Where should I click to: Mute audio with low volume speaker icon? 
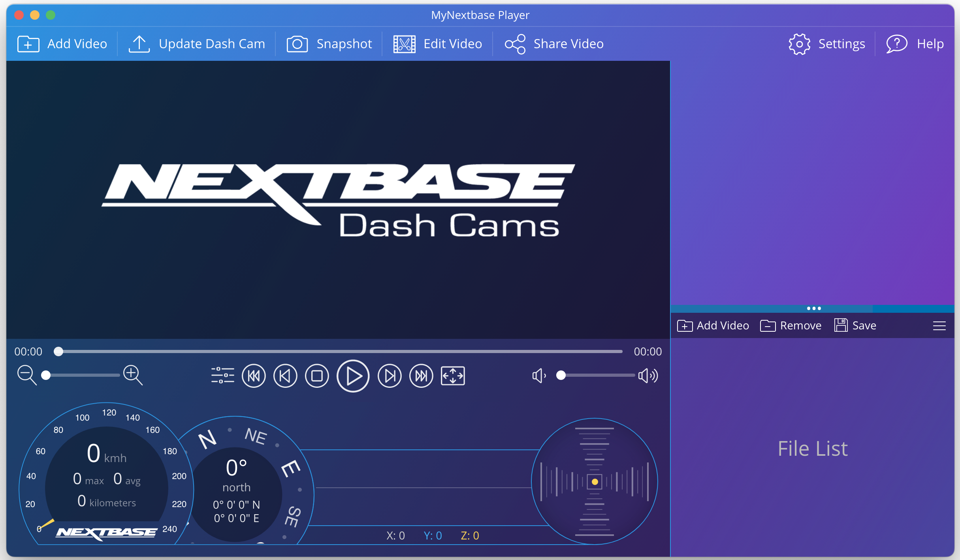[539, 376]
